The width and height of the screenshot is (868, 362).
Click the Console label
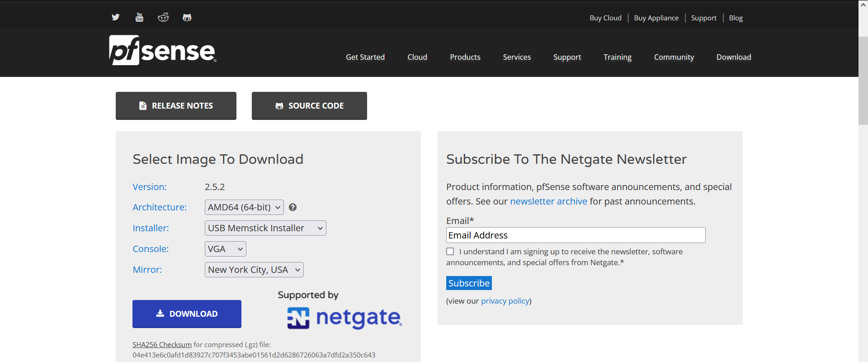(151, 249)
